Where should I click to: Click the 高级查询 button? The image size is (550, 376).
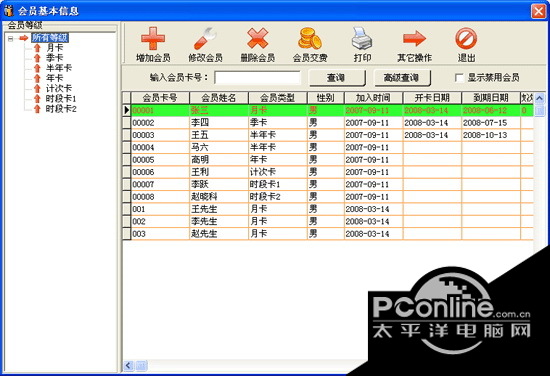(x=402, y=78)
